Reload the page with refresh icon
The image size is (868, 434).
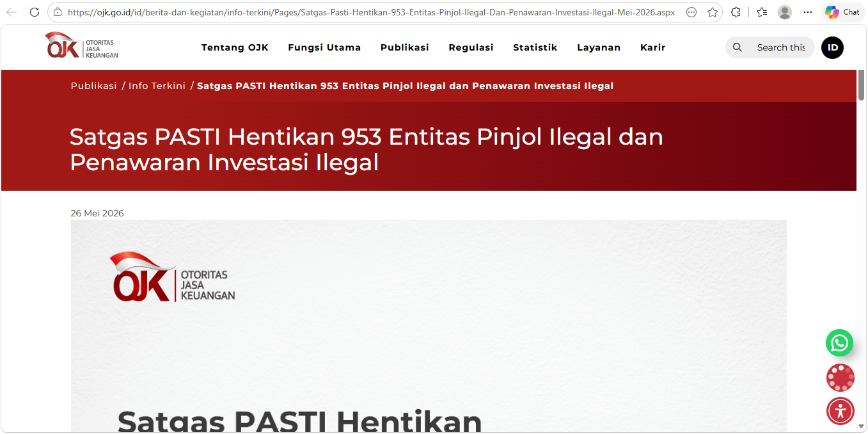tap(35, 12)
